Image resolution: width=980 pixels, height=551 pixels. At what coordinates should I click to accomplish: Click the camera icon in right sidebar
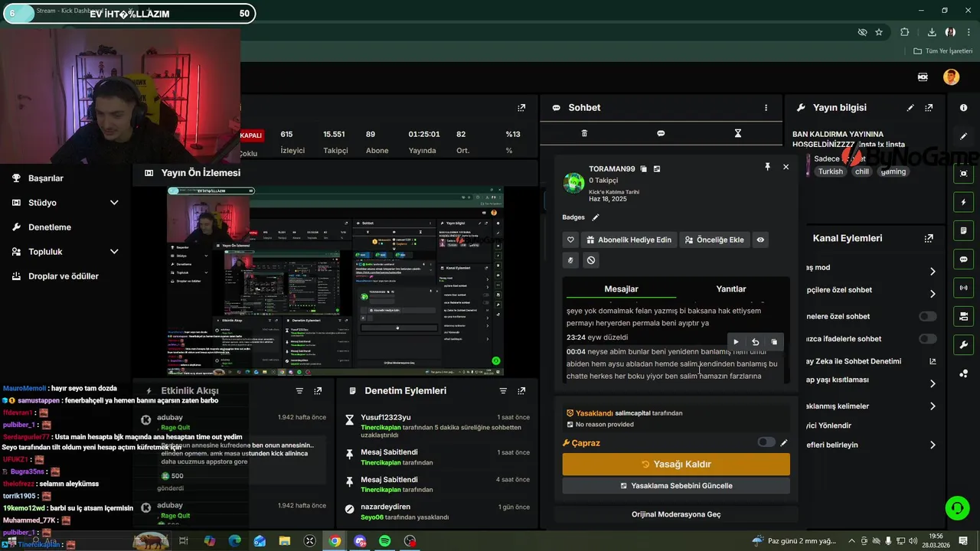(963, 316)
